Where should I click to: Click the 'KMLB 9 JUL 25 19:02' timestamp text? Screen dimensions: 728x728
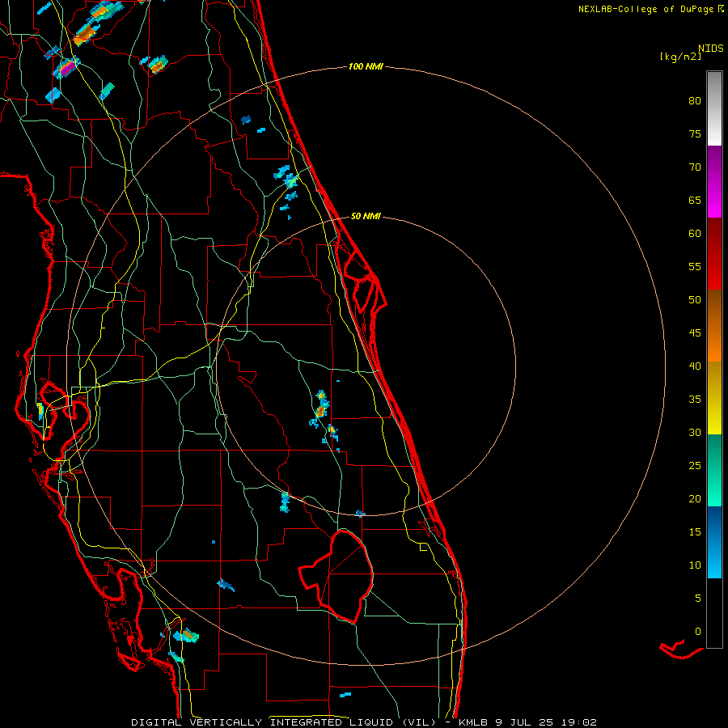pos(527,722)
